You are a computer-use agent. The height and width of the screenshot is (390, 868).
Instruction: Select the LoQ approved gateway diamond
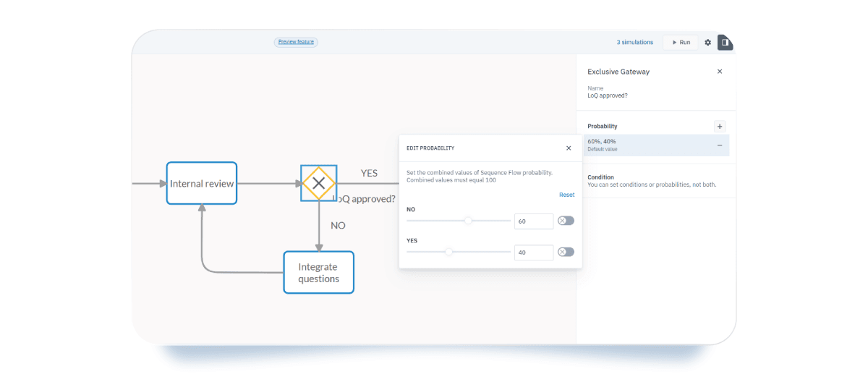(318, 184)
